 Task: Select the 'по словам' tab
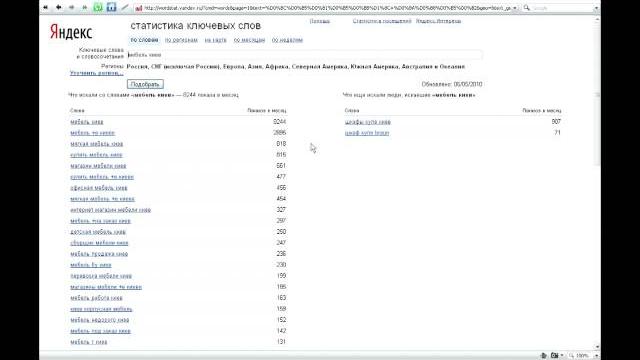pyautogui.click(x=144, y=40)
